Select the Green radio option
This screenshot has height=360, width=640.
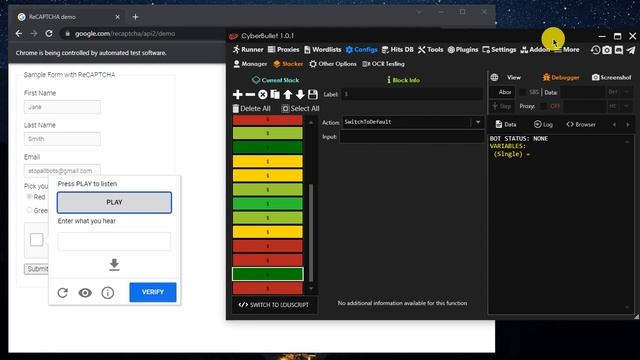click(29, 210)
